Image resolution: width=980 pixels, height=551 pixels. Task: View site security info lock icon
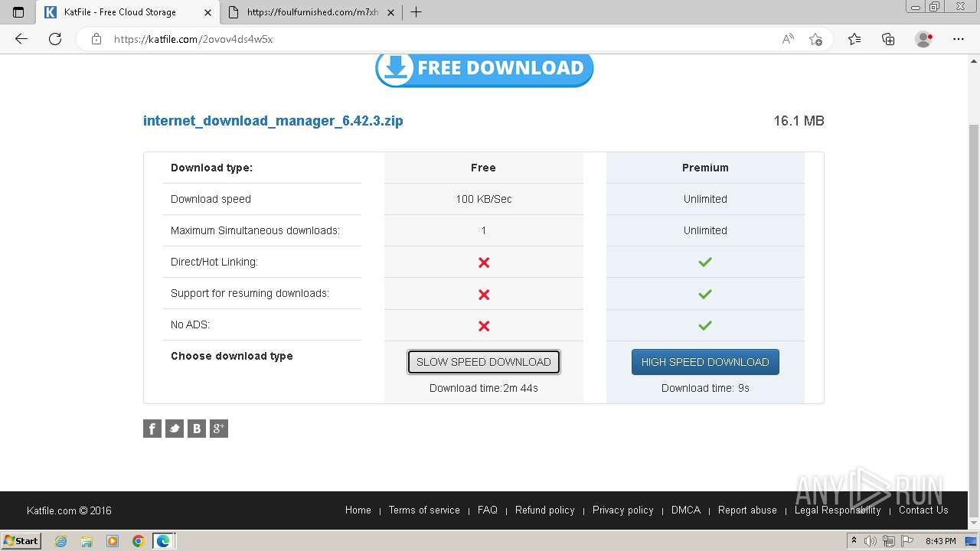click(x=96, y=39)
